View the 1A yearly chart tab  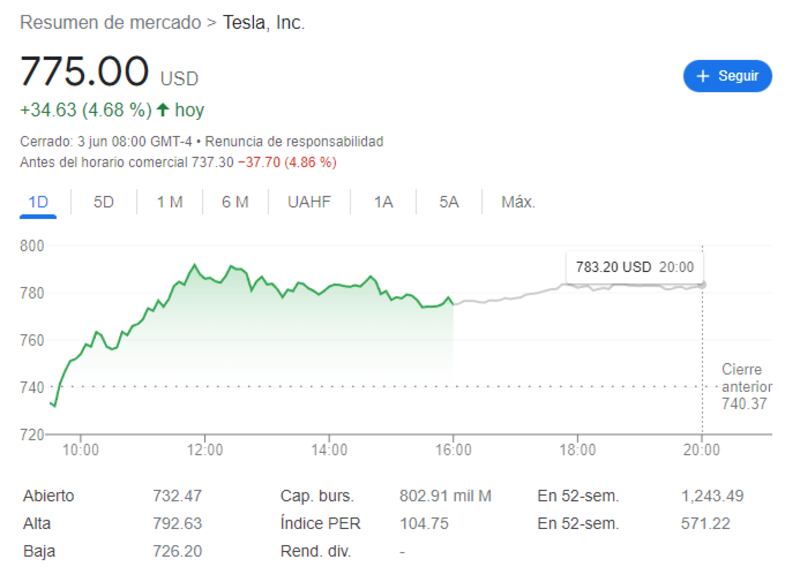tap(383, 202)
